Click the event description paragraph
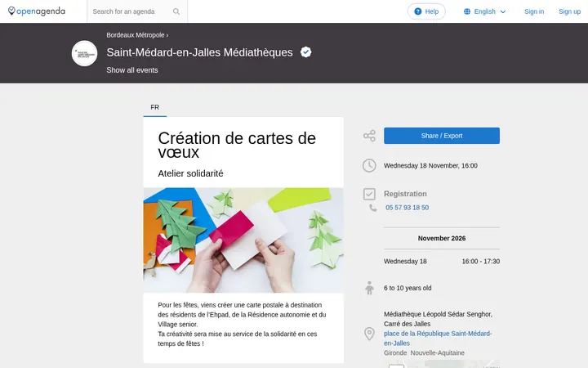 coord(242,324)
